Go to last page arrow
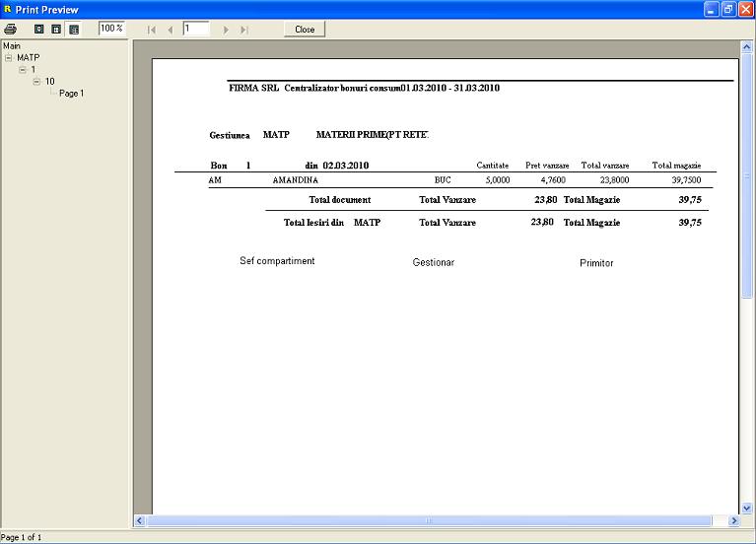The height and width of the screenshot is (544, 756). (243, 30)
